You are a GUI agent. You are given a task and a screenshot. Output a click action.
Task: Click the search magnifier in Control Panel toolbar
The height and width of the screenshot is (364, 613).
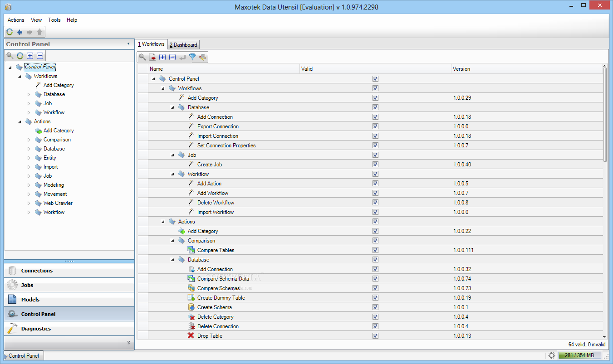point(10,56)
